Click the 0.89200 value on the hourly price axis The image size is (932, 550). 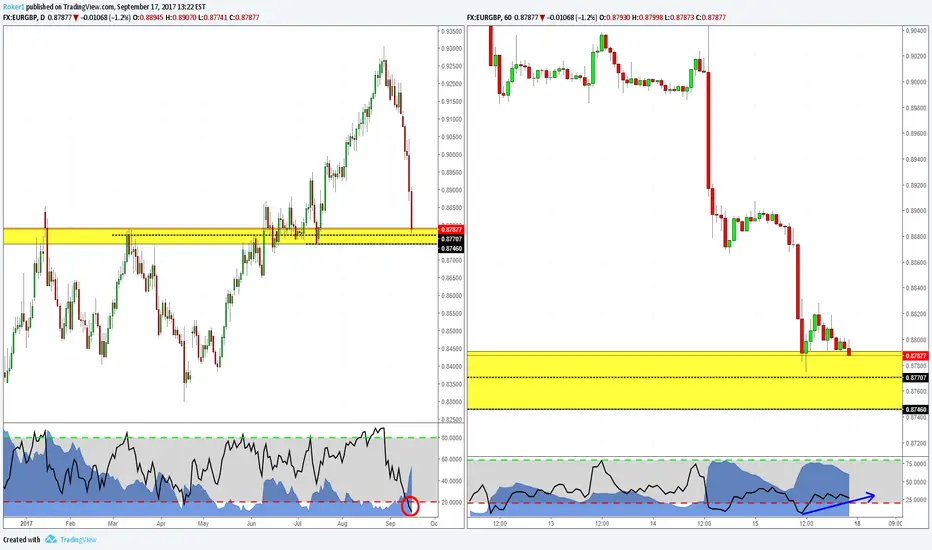click(916, 186)
